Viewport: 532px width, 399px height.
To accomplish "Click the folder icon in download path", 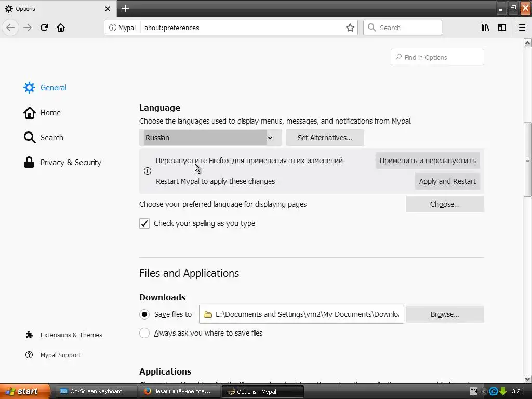I will [x=208, y=314].
